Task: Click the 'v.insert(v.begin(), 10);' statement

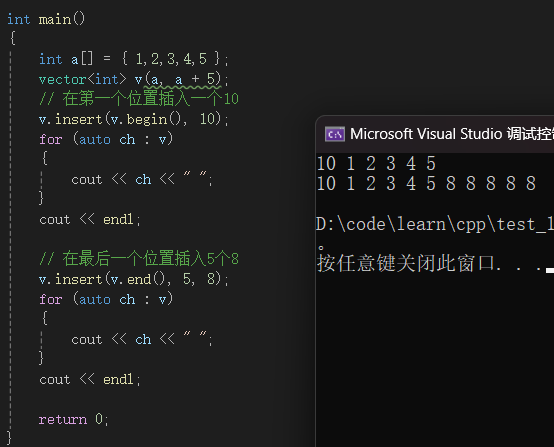Action: 134,119
